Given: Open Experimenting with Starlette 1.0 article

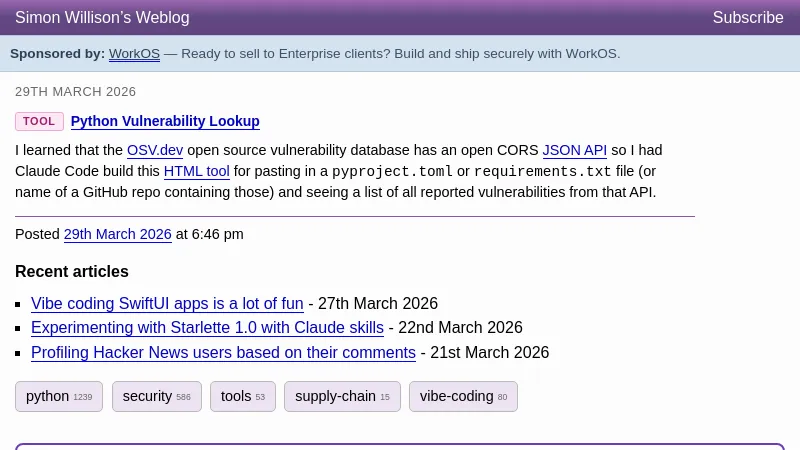Looking at the screenshot, I should coord(207,328).
